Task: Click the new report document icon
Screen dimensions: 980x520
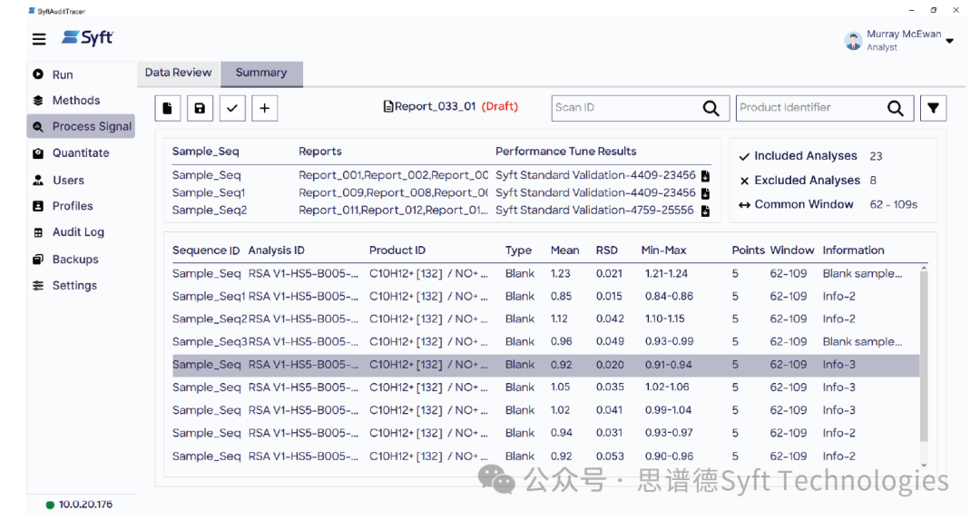Action: 168,108
